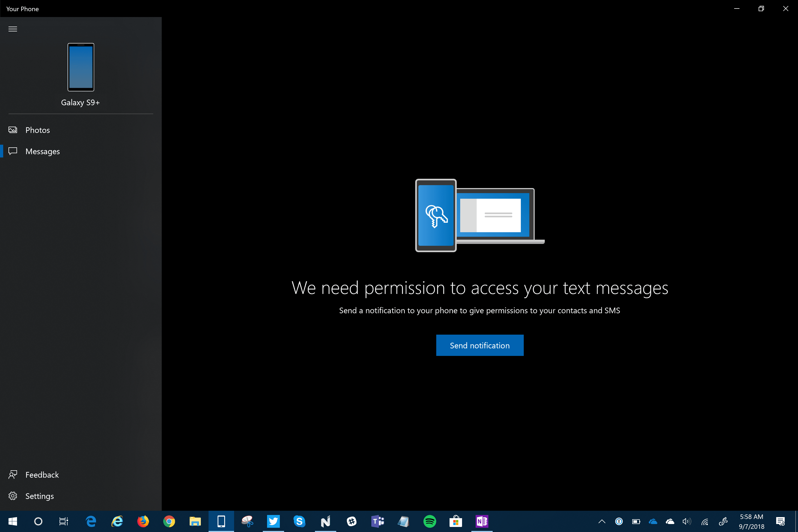This screenshot has height=532, width=798.
Task: Open Task View from the taskbar
Action: tap(63, 521)
